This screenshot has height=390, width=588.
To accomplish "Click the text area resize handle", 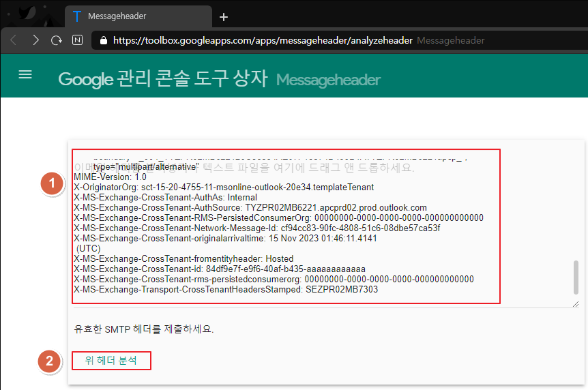I will pos(576,304).
